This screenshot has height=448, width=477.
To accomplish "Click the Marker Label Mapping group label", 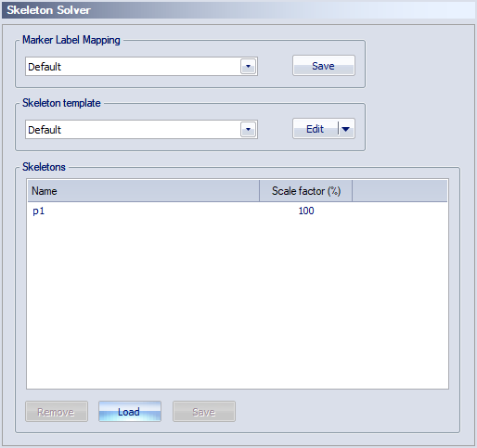I will click(x=71, y=40).
